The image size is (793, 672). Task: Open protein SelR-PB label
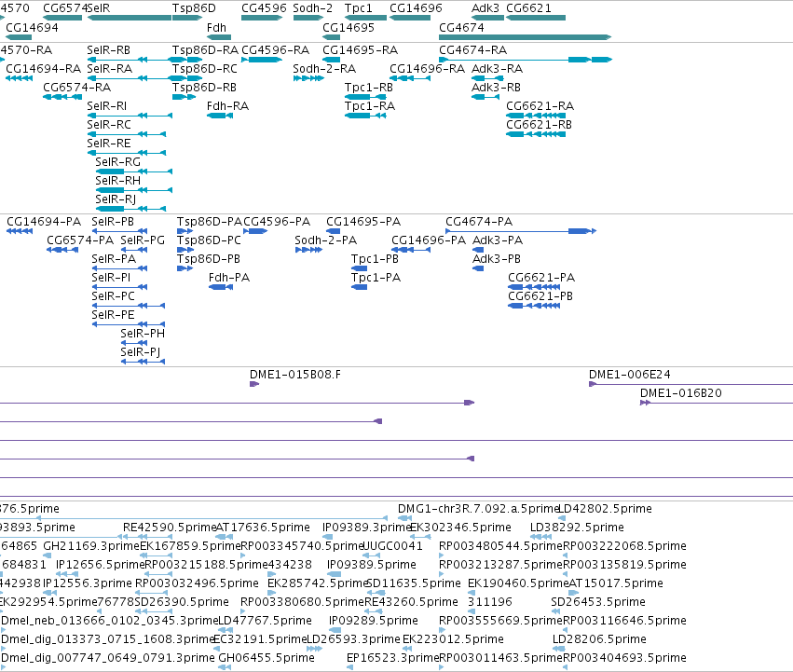point(113,222)
